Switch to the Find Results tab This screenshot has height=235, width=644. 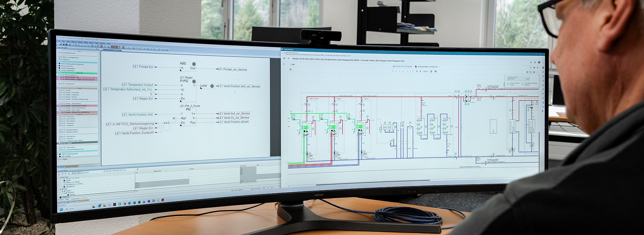(x=72, y=202)
